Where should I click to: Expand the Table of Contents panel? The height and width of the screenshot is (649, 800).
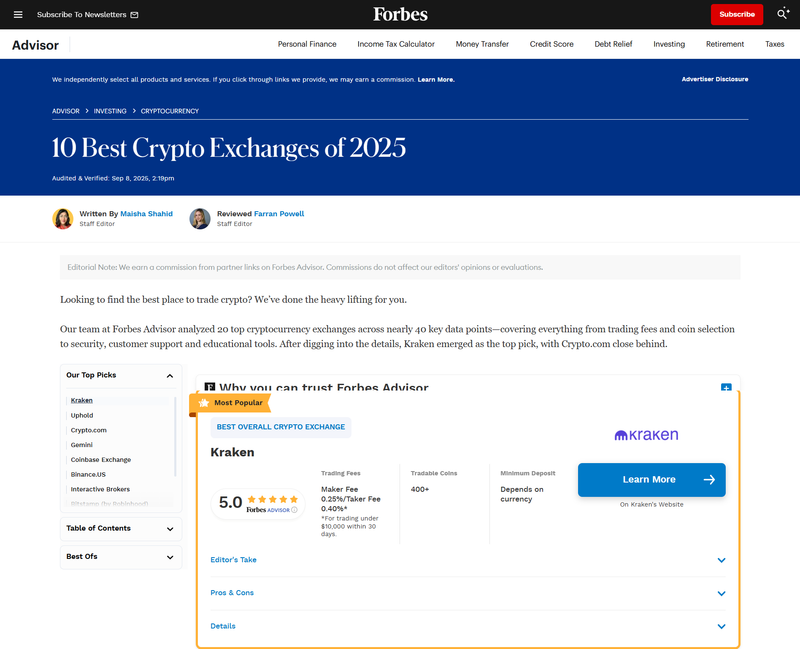click(x=170, y=529)
